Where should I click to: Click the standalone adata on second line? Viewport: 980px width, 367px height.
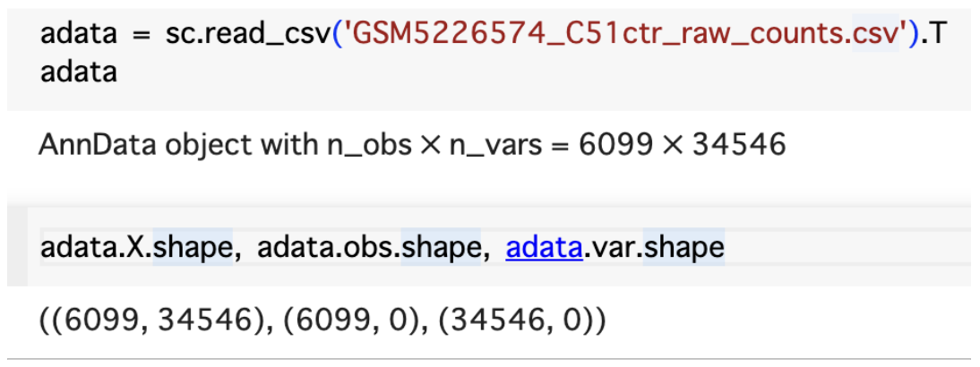79,71
